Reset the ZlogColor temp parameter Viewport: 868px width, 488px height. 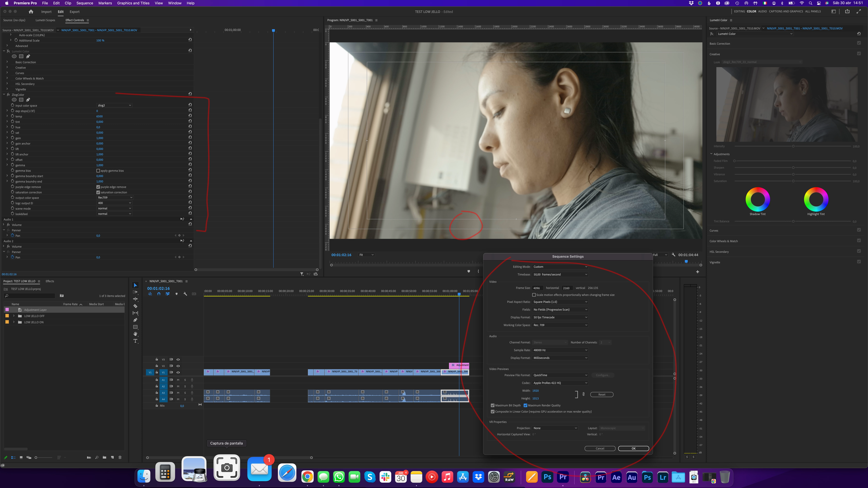click(x=190, y=116)
